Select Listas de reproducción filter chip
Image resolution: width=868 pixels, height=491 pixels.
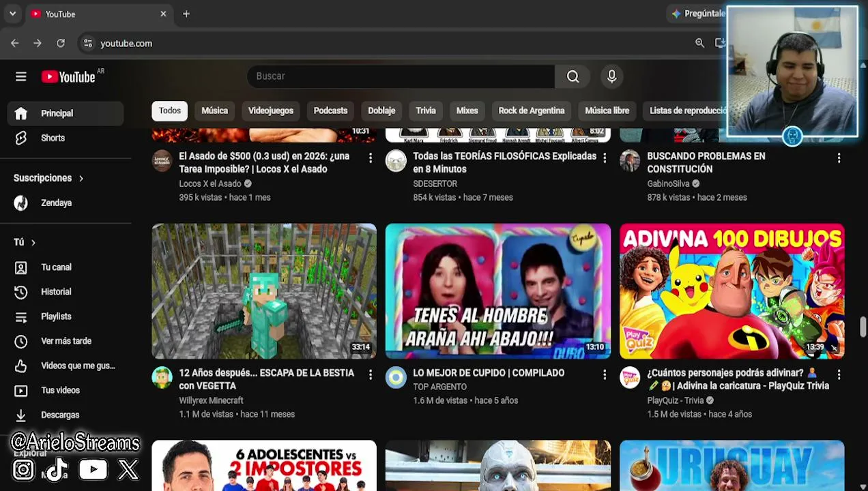686,110
